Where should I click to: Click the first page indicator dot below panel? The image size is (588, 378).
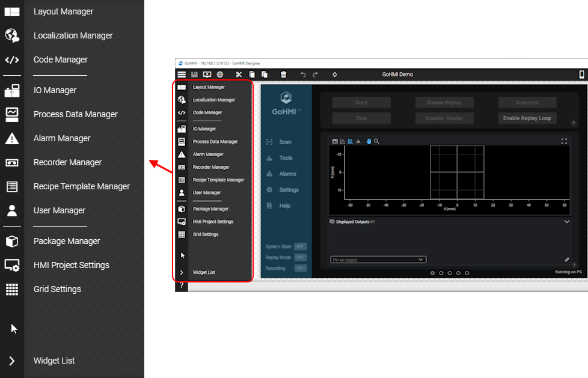[432, 273]
